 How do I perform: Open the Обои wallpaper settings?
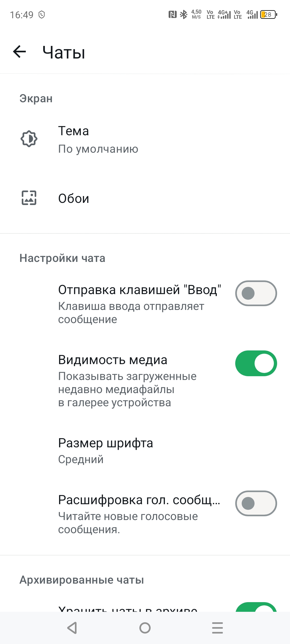(x=74, y=199)
